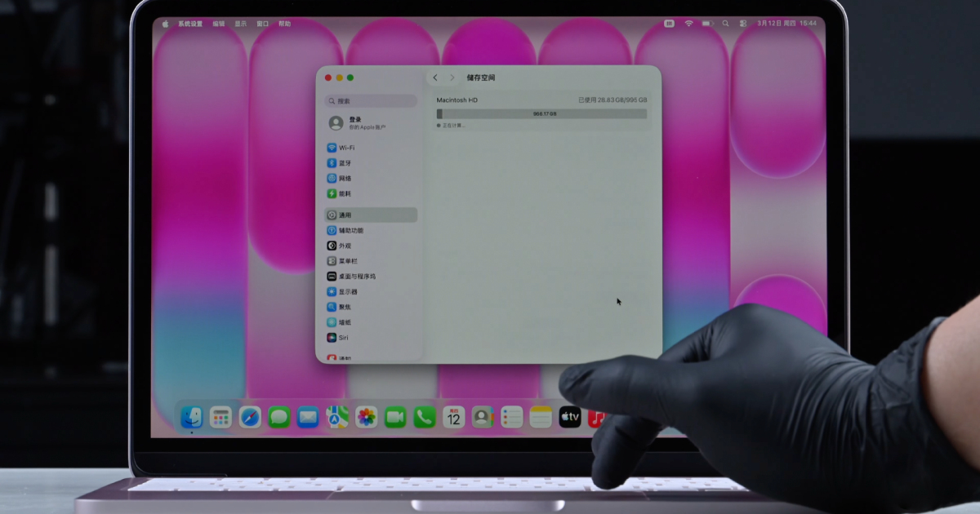Open 显示器 (Displays) settings
Image resolution: width=980 pixels, height=514 pixels.
[x=347, y=292]
